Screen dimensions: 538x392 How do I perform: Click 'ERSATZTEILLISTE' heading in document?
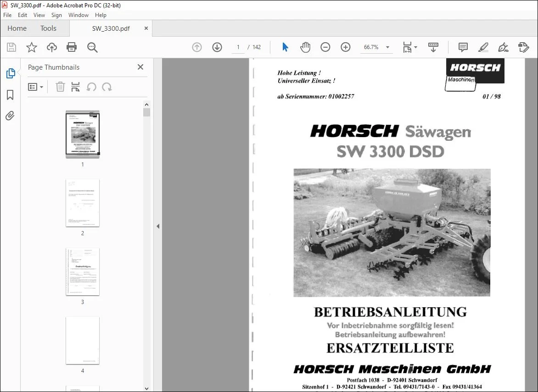(x=390, y=348)
